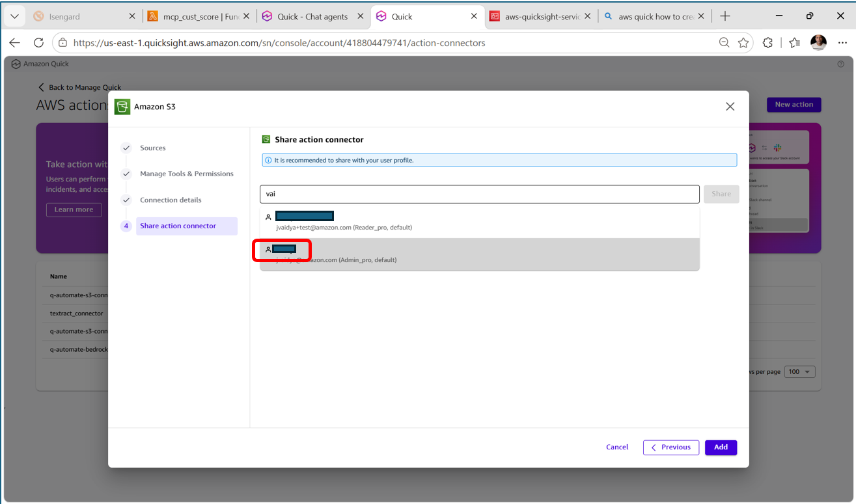The image size is (856, 504).
Task: Select the Admin_pro user suggestion
Action: tap(480, 254)
